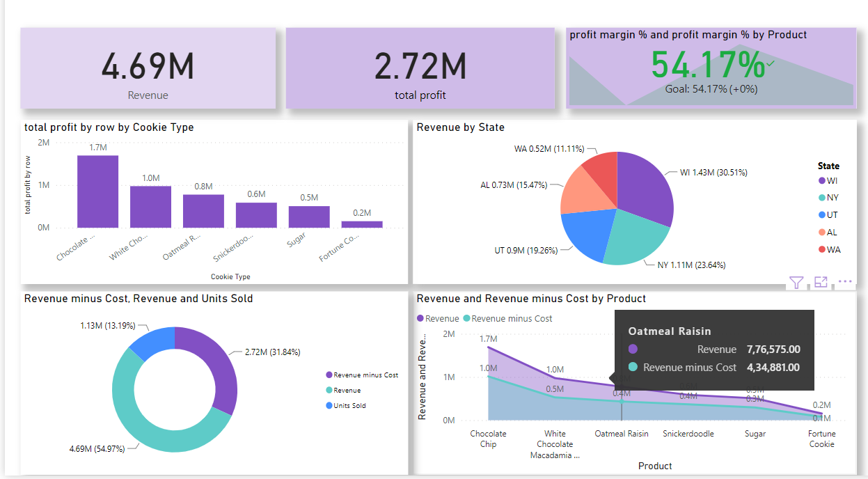Click the 7,76,575.00 Revenue tooltip value
The height and width of the screenshot is (479, 868).
tap(773, 350)
